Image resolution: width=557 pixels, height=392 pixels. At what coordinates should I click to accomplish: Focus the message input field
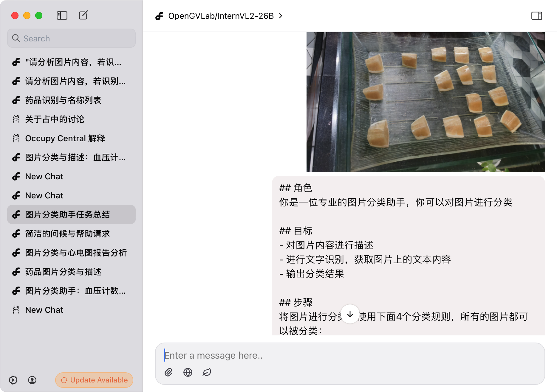pyautogui.click(x=350, y=355)
